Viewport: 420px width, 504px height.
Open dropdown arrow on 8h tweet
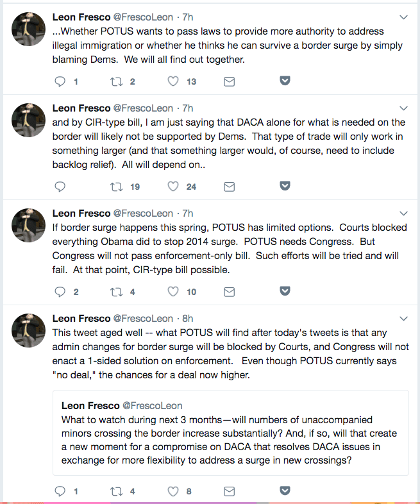pyautogui.click(x=403, y=318)
